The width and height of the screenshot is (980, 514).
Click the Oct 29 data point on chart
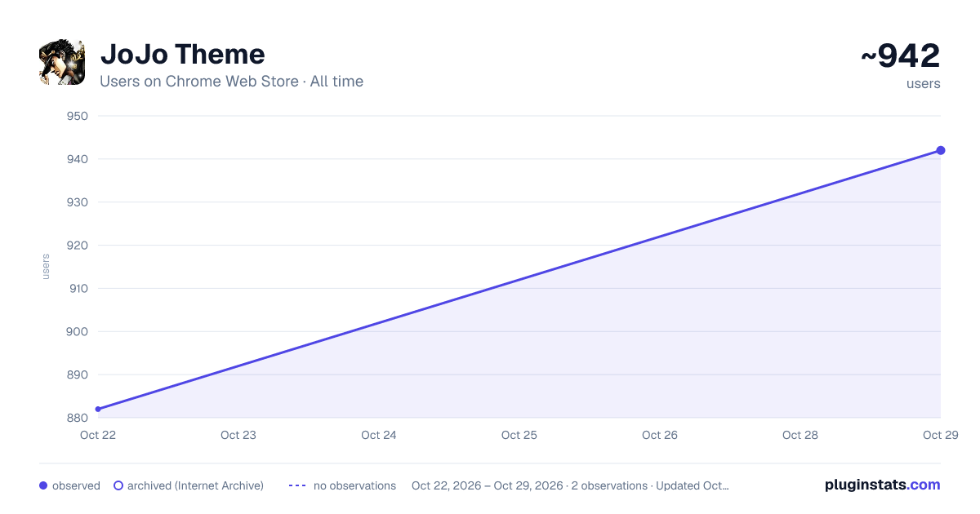(x=941, y=150)
